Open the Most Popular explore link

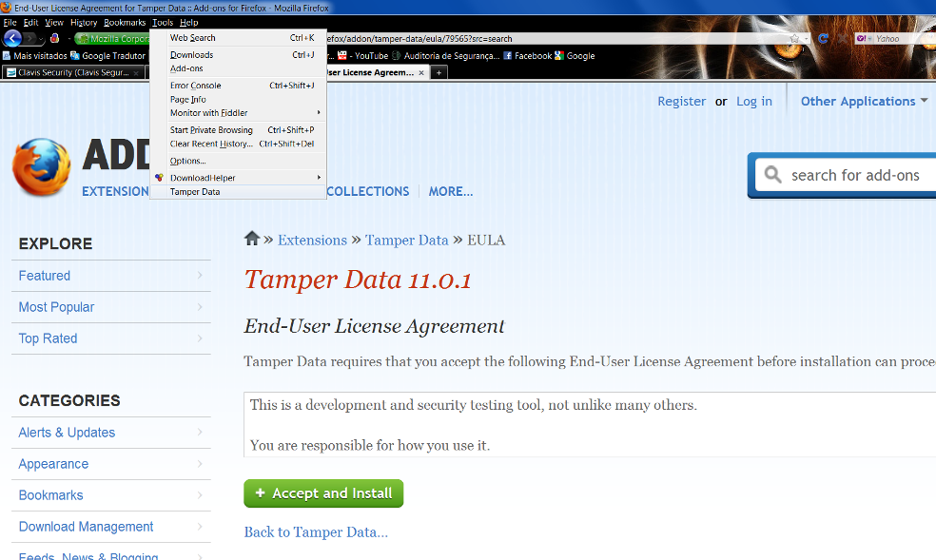click(x=111, y=307)
